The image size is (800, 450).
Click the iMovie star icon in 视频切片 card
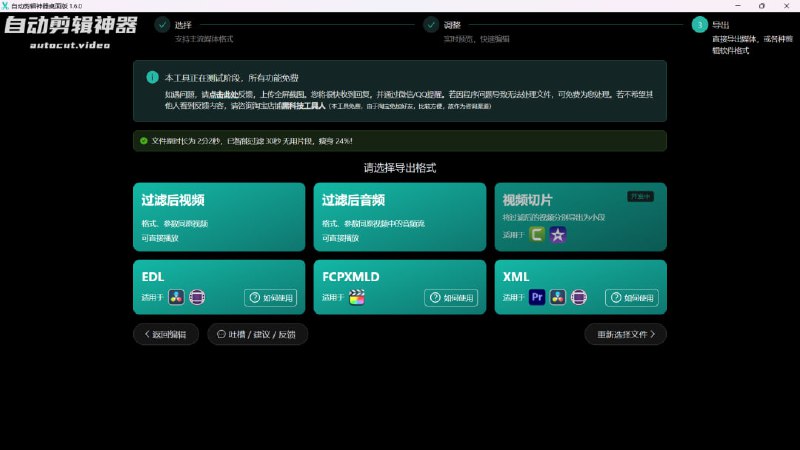558,235
